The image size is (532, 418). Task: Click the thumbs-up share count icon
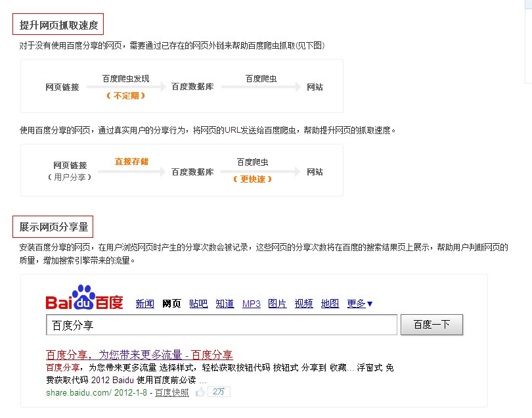click(x=200, y=392)
